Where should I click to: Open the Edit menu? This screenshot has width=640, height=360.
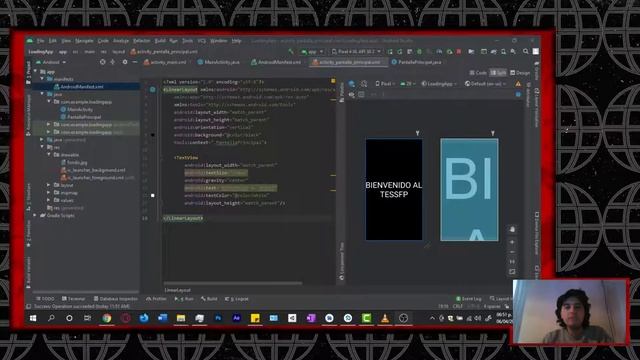(53, 41)
